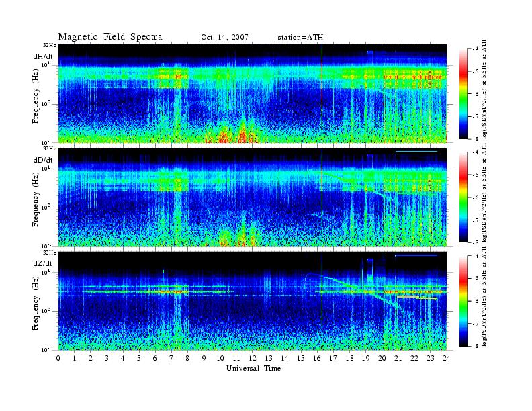Viewport: 532px width, 411px height.
Task: Click the "32Hz" label above dZ/dt axis
Action: [49, 253]
